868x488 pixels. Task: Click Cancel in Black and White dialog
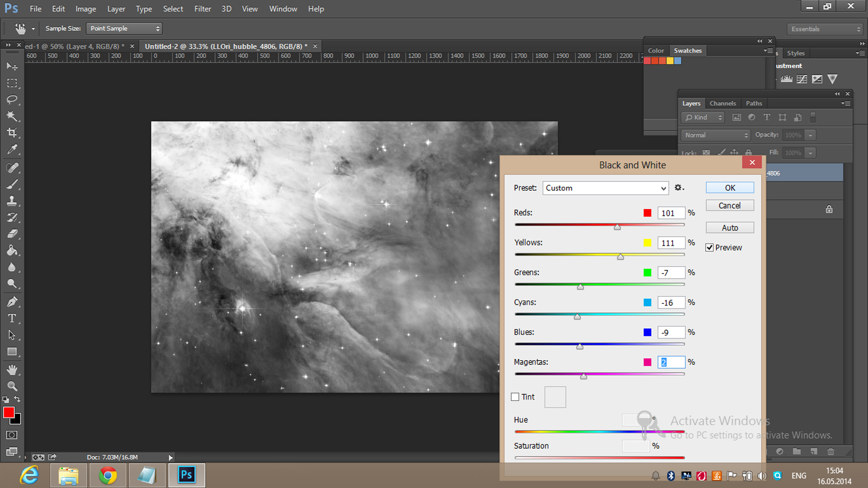point(730,206)
